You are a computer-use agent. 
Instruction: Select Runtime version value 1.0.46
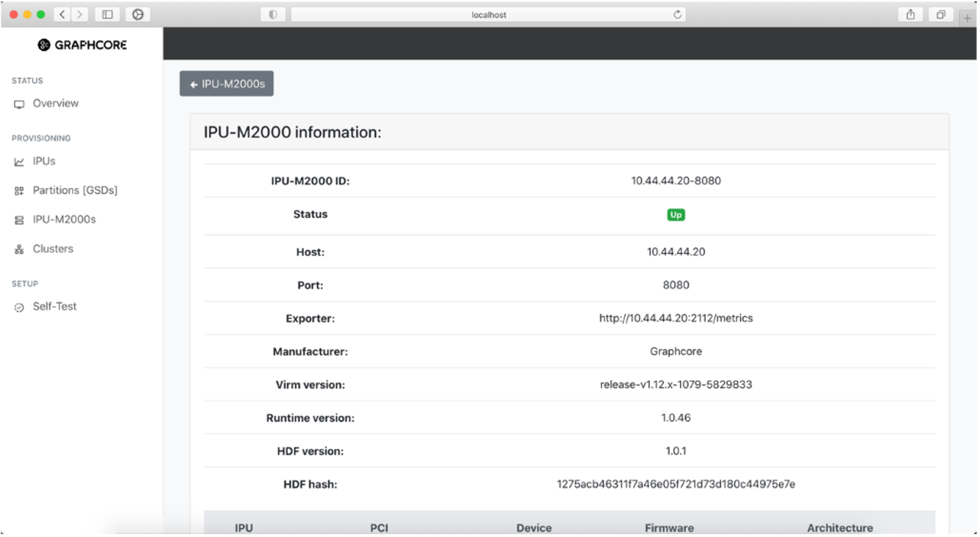tap(675, 417)
